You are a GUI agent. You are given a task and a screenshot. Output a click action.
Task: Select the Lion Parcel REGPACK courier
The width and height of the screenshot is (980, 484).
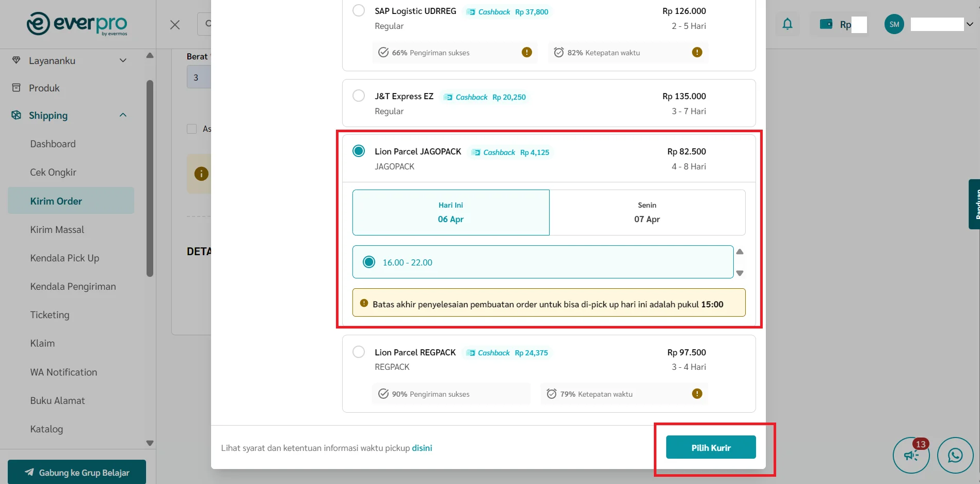click(359, 352)
